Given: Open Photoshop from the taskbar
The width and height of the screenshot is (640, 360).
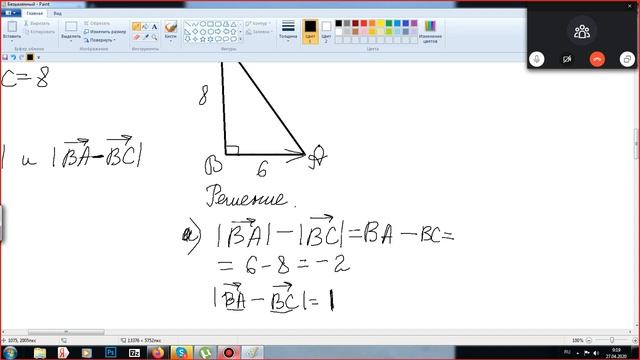Looking at the screenshot, I should click(x=110, y=353).
